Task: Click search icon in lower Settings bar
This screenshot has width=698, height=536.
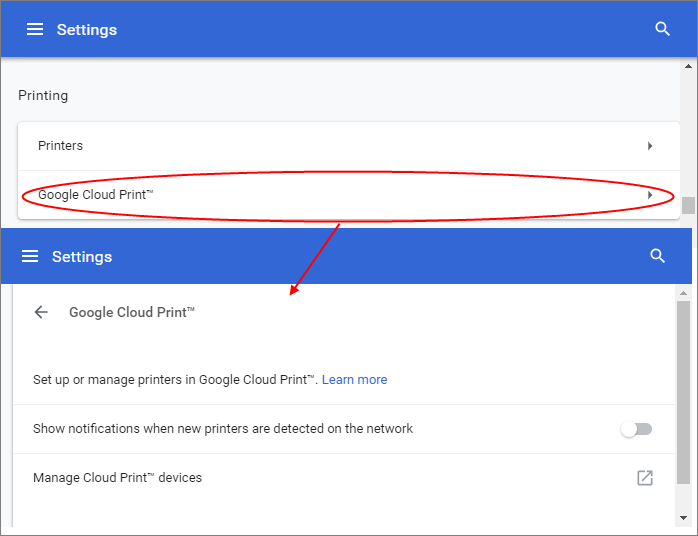Action: tap(657, 256)
